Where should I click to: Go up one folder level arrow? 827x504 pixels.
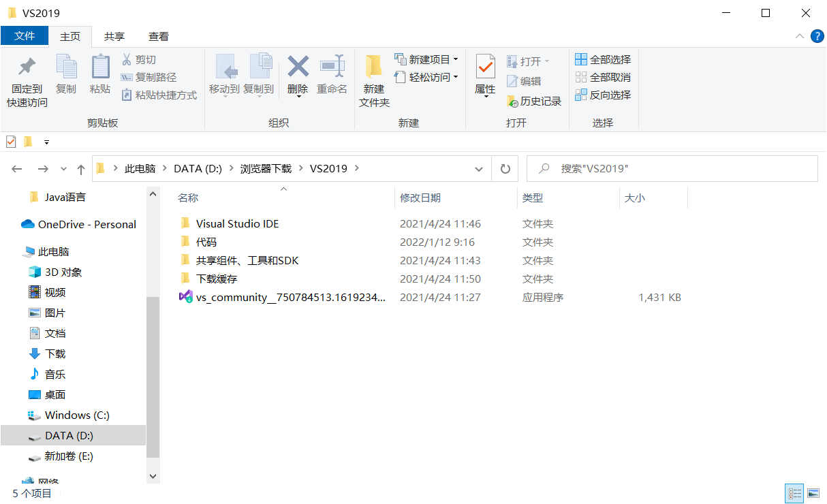(x=81, y=169)
